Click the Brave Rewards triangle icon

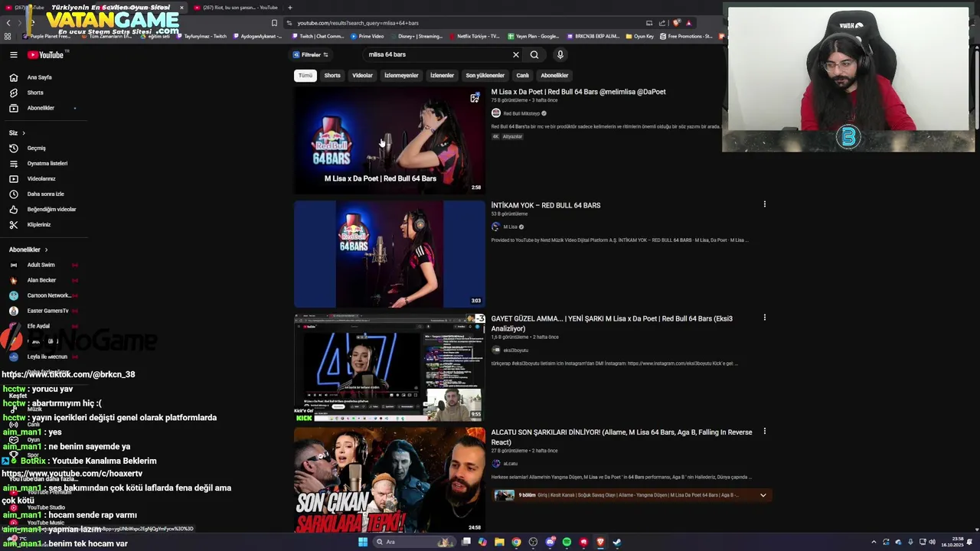point(688,23)
